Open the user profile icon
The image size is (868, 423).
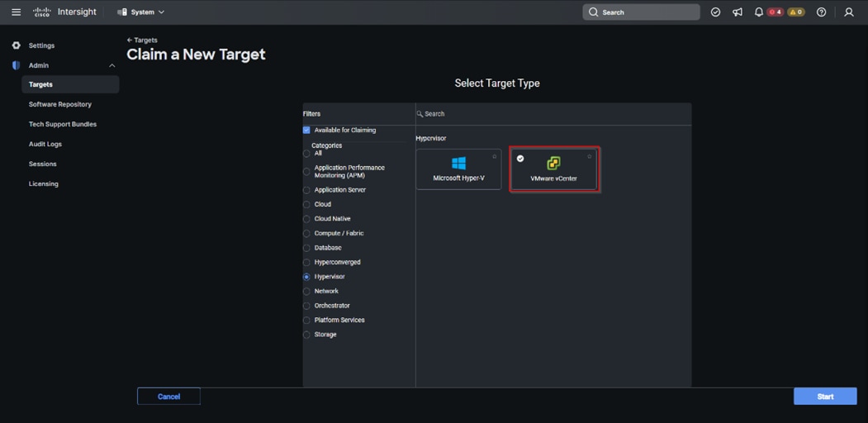(x=848, y=12)
